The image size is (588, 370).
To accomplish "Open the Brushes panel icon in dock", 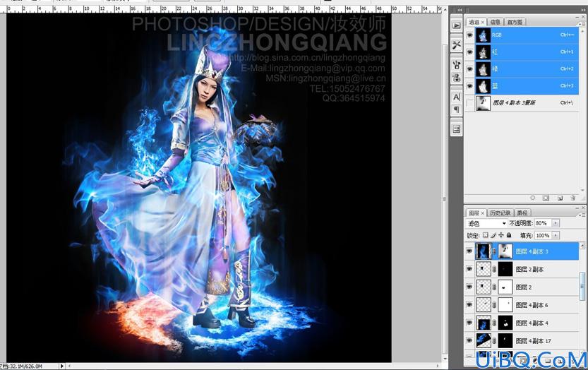I will click(457, 65).
